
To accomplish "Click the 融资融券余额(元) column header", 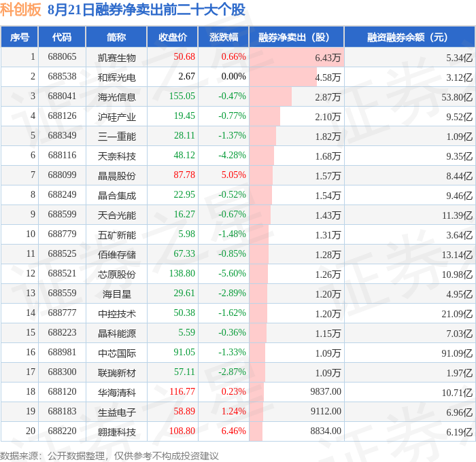I will (409, 37).
